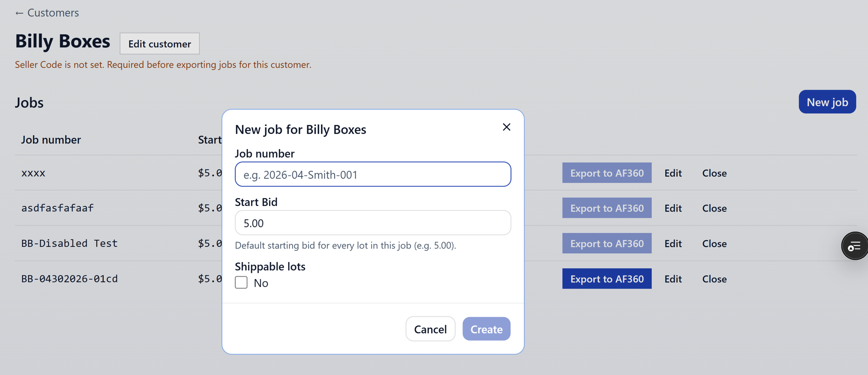Select job number 'asdfasfafaaf' text
868x375 pixels.
[57, 208]
